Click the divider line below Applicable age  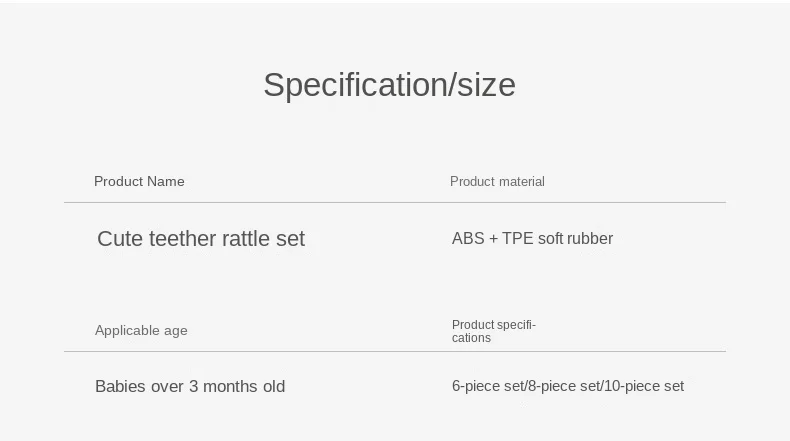coord(395,351)
